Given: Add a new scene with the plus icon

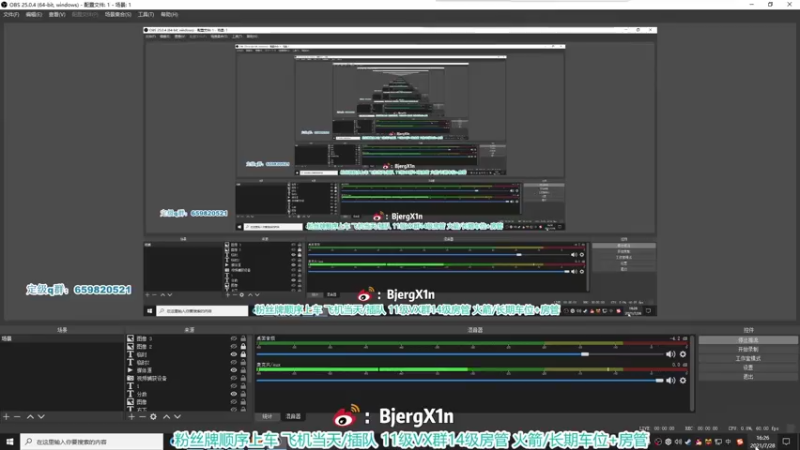Looking at the screenshot, I should coord(6,417).
